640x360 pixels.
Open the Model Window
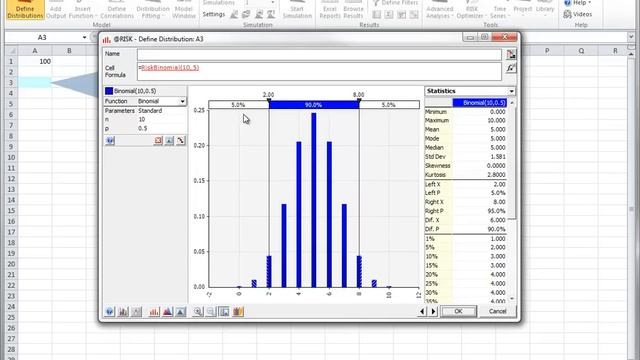tap(184, 10)
